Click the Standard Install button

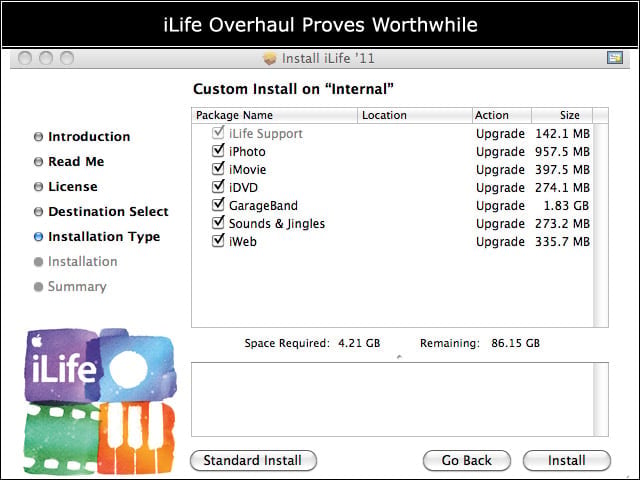tap(253, 460)
